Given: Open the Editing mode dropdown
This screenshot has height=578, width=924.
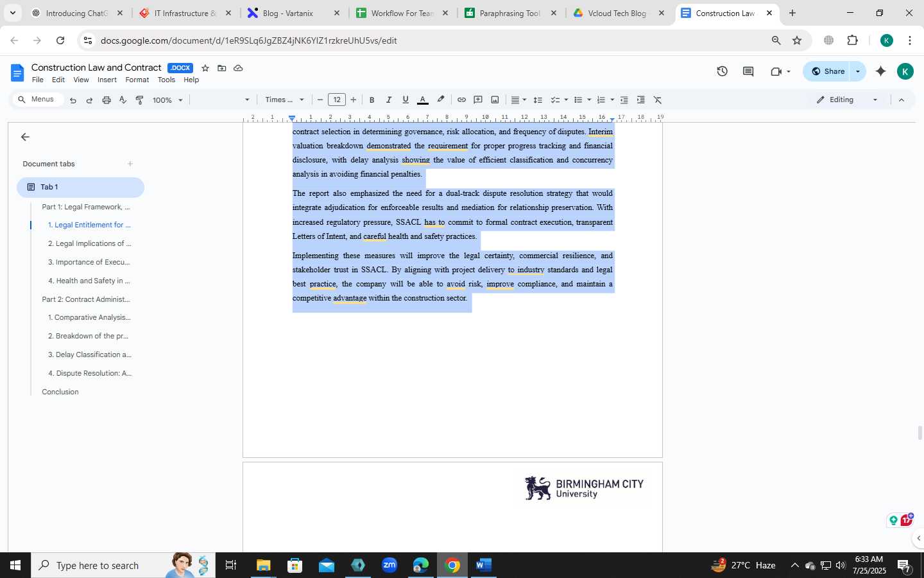Looking at the screenshot, I should coord(847,100).
